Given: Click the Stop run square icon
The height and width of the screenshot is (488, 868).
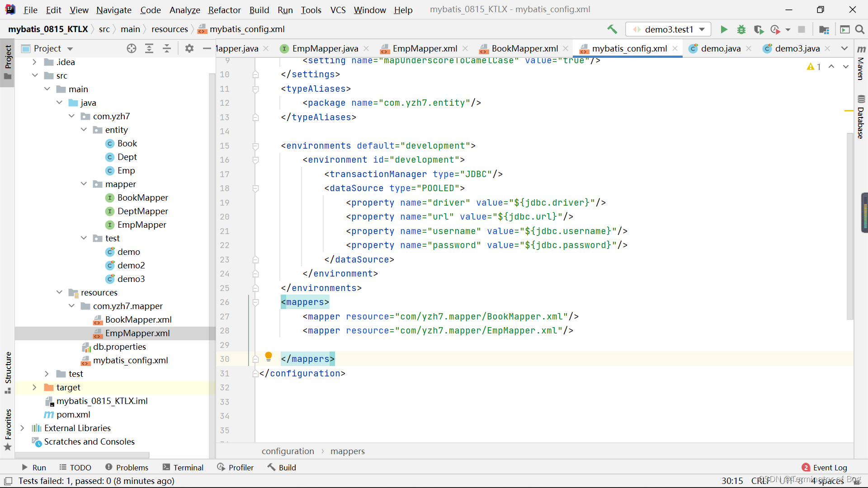Looking at the screenshot, I should 802,29.
